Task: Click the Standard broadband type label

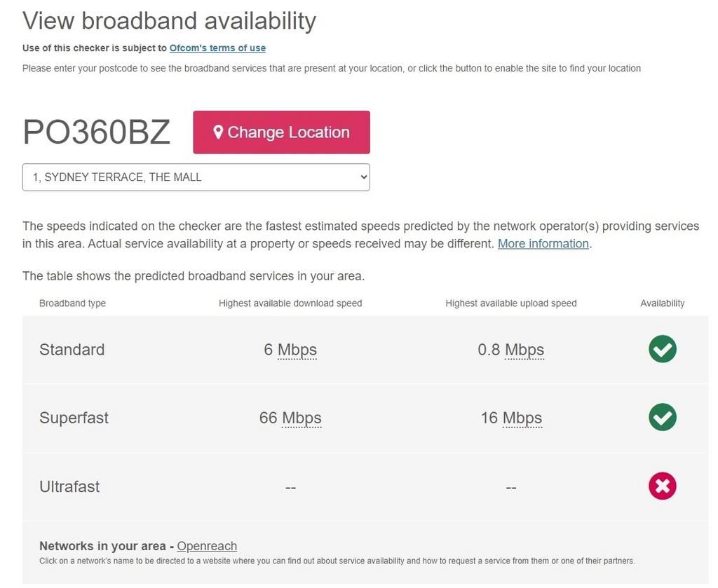Action: (72, 349)
